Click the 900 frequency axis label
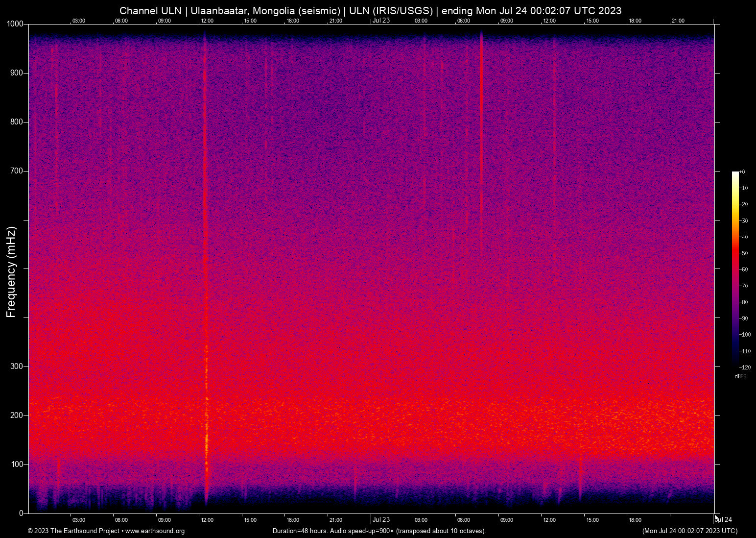 coord(17,73)
